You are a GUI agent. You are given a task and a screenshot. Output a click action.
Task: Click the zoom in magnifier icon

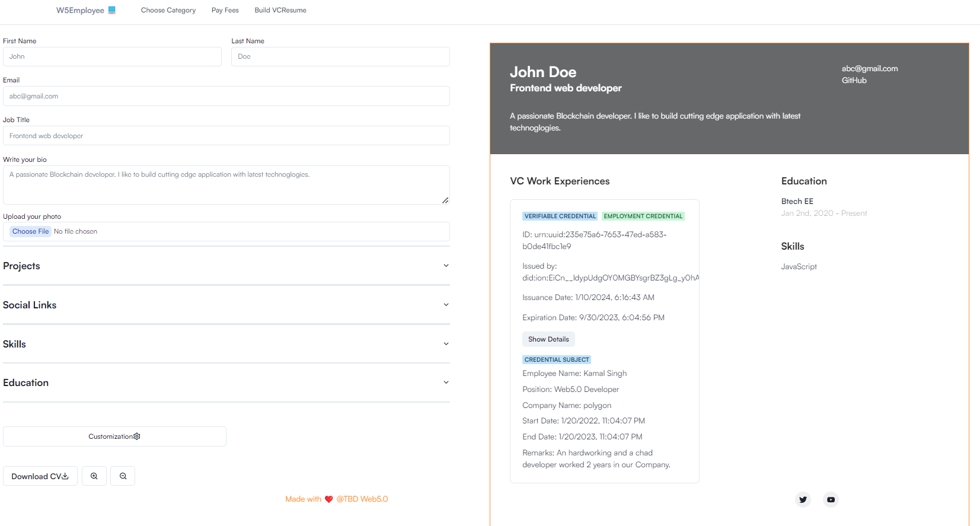(x=94, y=476)
